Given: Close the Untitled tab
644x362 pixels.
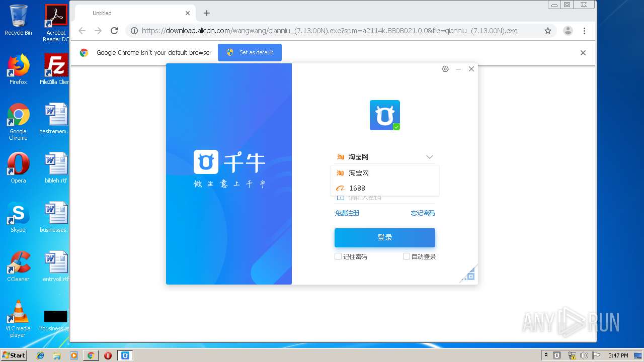Looking at the screenshot, I should click(188, 13).
